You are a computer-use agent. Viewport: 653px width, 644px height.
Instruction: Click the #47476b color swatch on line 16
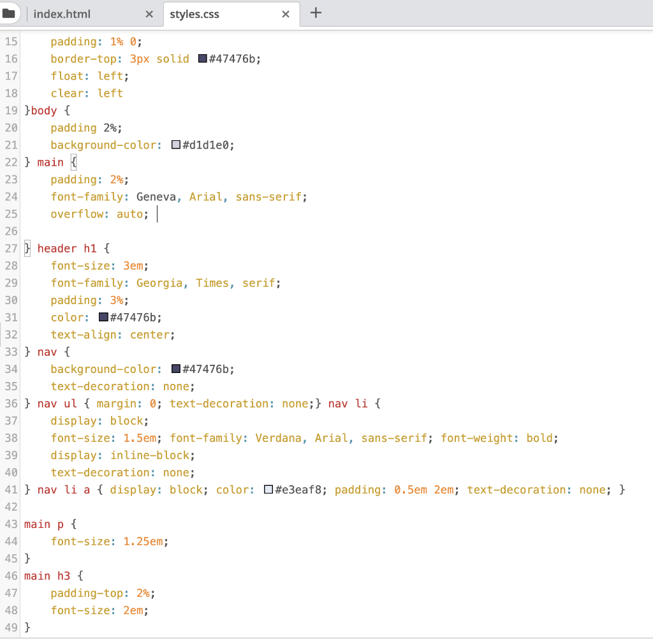[204, 58]
